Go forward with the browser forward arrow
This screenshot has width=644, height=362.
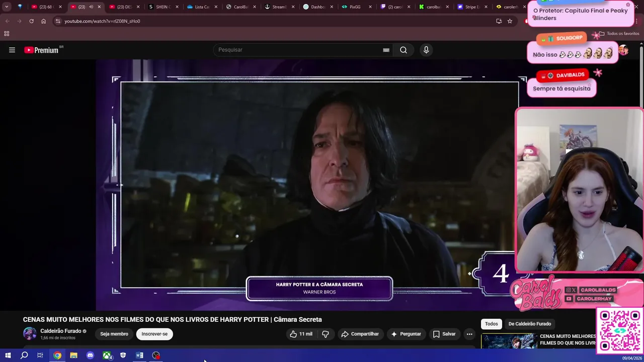19,21
